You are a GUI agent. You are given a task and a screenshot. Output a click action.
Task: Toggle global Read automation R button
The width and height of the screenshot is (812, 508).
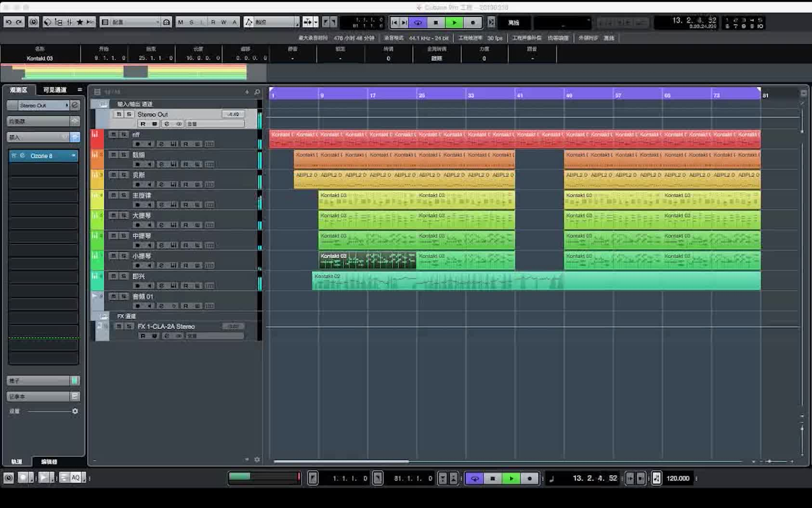coord(213,22)
